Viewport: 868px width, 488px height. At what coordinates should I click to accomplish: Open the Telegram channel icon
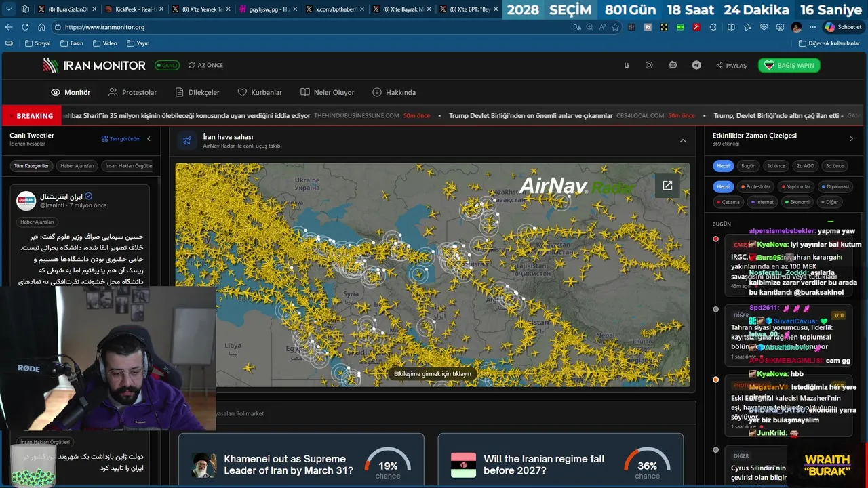(696, 66)
